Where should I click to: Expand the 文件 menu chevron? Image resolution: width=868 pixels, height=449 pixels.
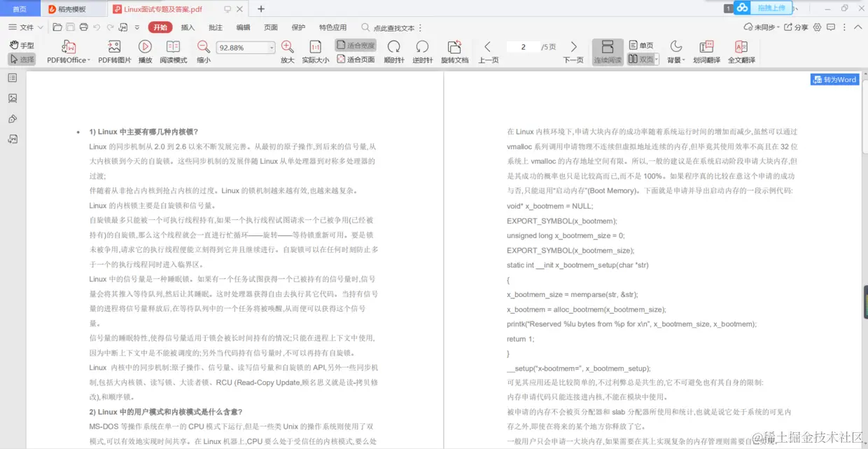tap(39, 28)
